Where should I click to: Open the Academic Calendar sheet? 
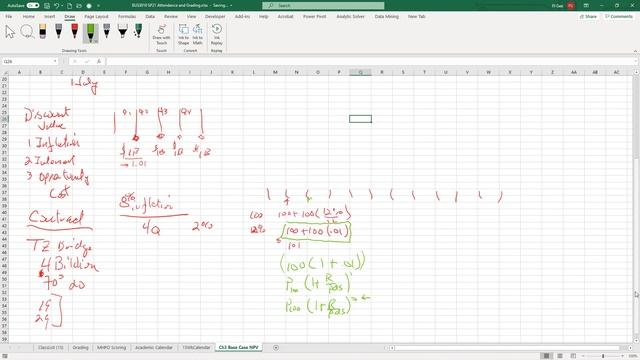(x=154, y=347)
